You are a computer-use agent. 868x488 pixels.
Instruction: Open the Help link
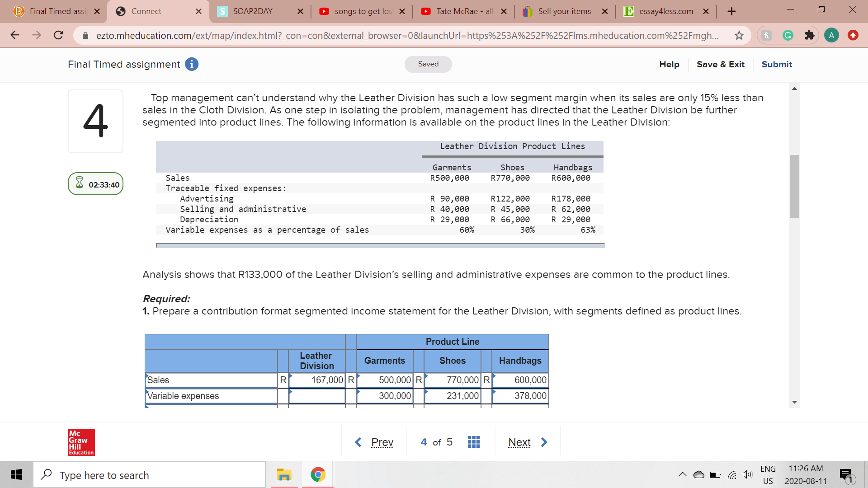(x=669, y=64)
